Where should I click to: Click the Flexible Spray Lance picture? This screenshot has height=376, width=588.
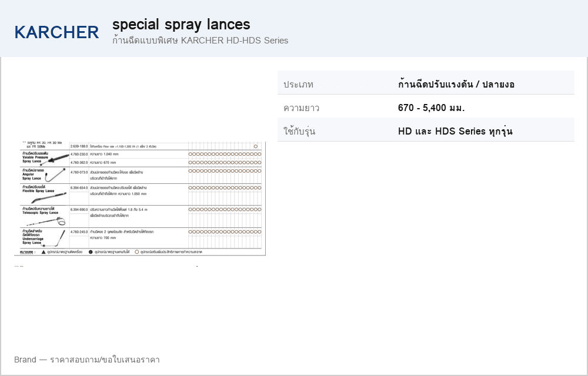tap(49, 198)
